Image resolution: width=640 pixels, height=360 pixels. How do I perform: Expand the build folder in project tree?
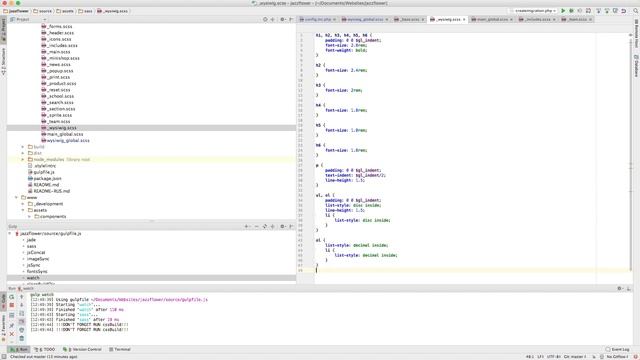point(23,147)
